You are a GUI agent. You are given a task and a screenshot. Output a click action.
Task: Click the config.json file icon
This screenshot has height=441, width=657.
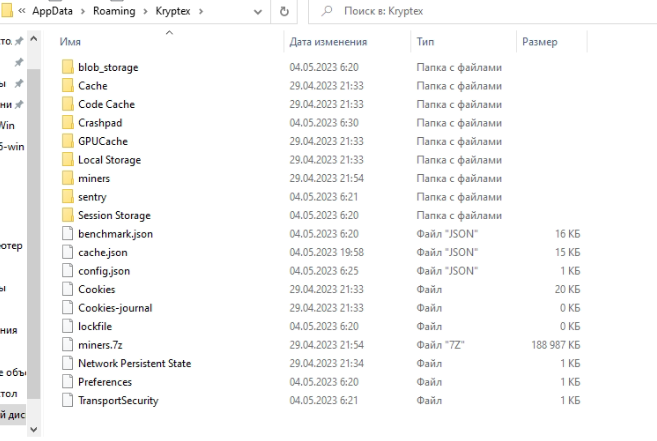tap(67, 270)
